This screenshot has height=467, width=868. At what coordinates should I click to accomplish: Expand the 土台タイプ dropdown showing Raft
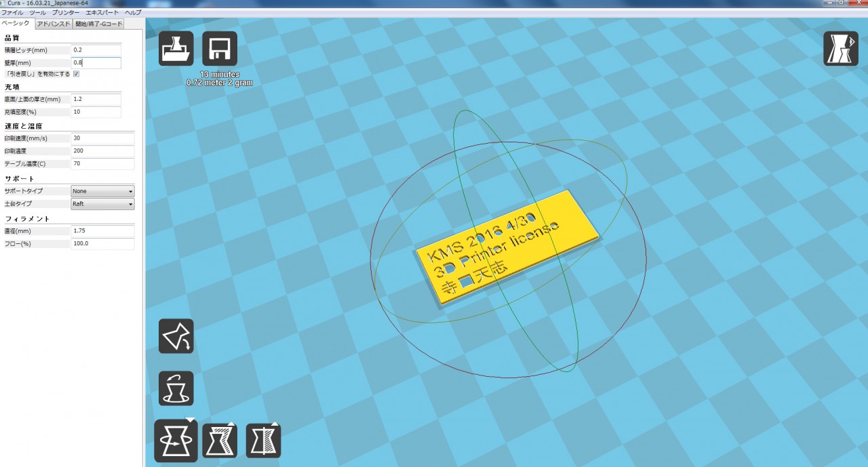102,203
